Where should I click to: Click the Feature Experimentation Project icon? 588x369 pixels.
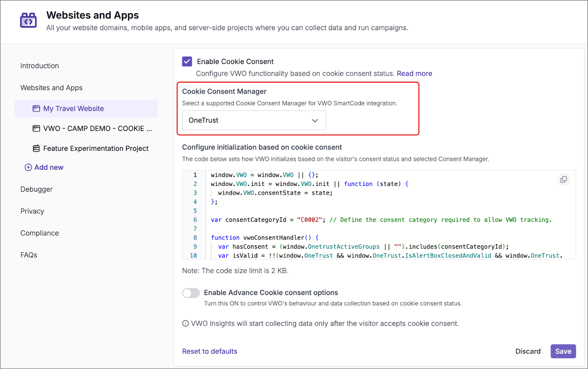[36, 148]
